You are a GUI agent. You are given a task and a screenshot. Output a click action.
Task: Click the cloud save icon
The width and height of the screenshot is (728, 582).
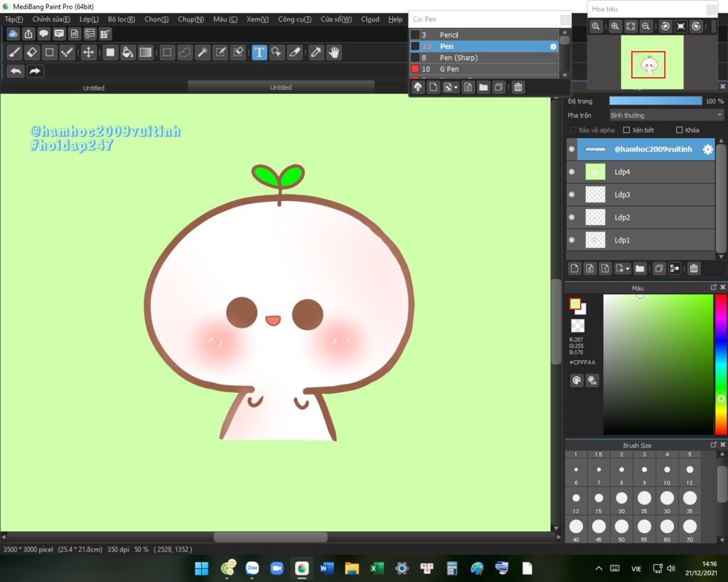tap(13, 33)
